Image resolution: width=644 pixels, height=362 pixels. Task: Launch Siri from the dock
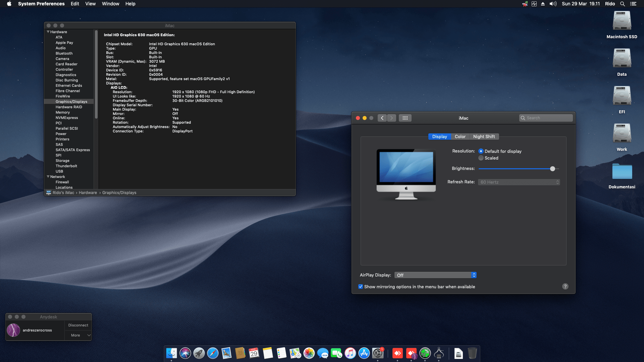185,353
